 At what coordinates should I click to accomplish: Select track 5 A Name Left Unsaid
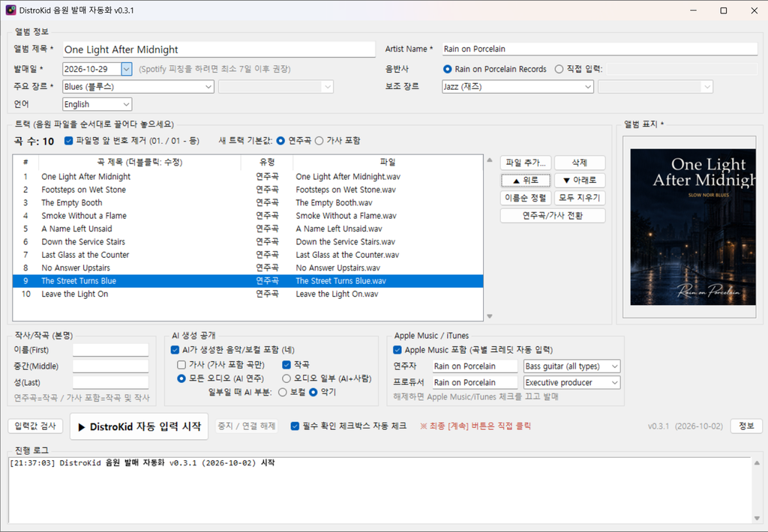pos(247,229)
